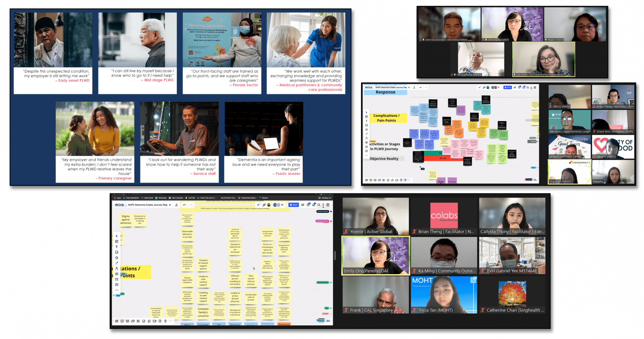Open templates tool in browser Miro window
The image size is (644, 339).
click(x=117, y=242)
